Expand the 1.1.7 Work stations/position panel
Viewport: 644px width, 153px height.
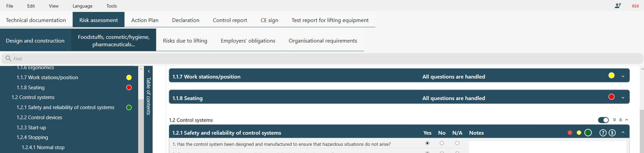click(x=623, y=76)
